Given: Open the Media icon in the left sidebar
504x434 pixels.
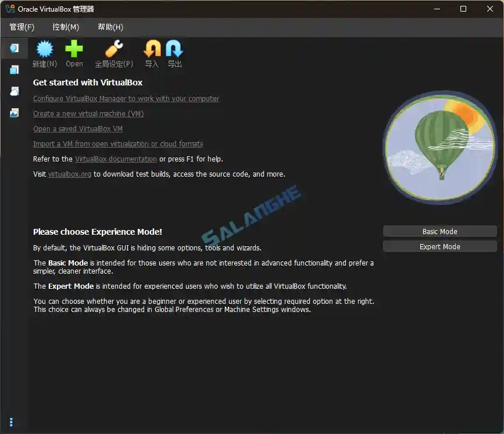Looking at the screenshot, I should [13, 112].
